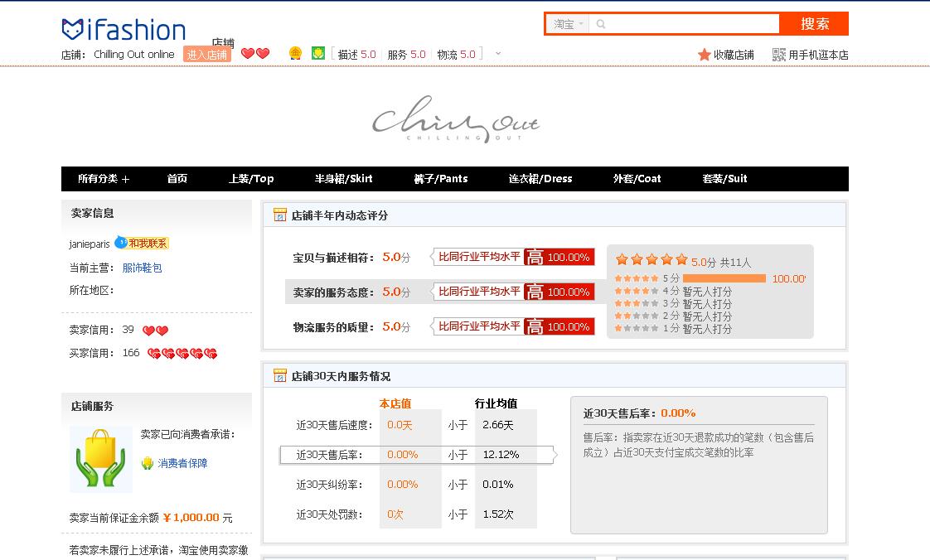Click the calendar icon beside 店铺半年内动态评分
The height and width of the screenshot is (560, 930).
279,215
